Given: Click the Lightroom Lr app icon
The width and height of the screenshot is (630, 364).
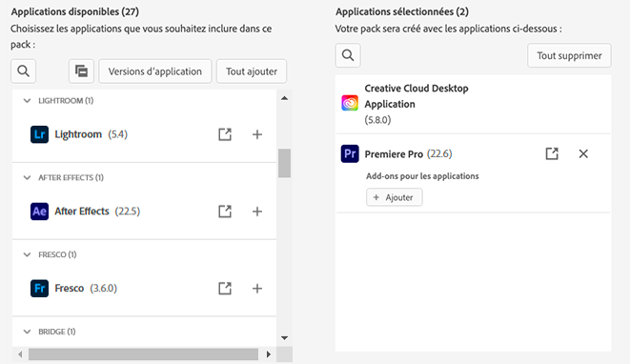Looking at the screenshot, I should pyautogui.click(x=39, y=134).
